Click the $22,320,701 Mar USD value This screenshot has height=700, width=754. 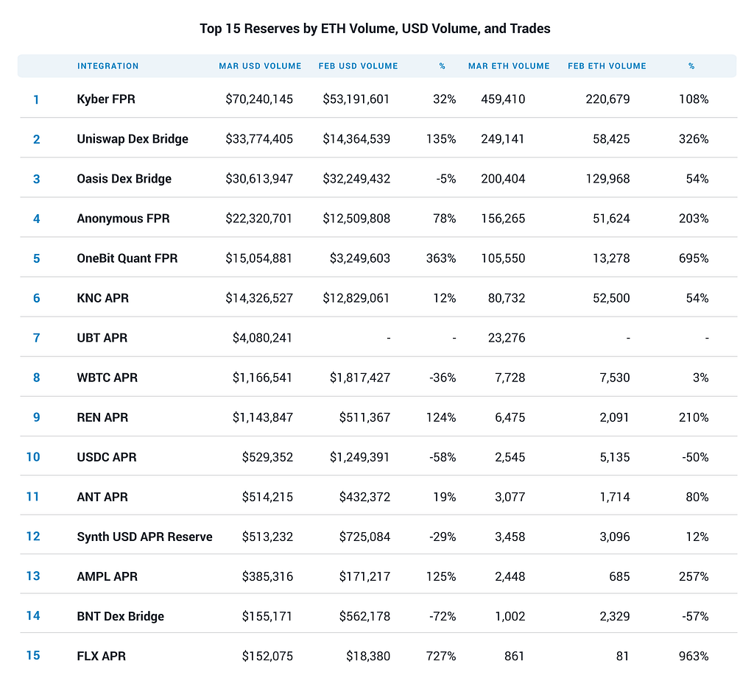tap(258, 219)
